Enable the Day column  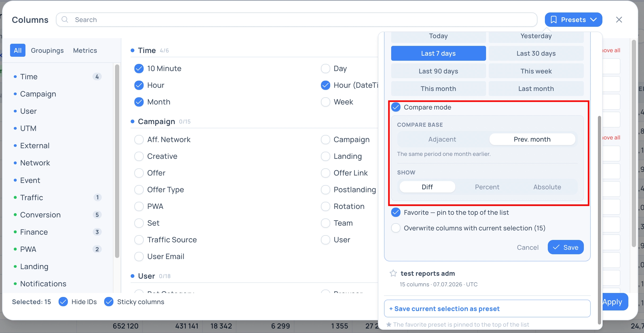(325, 68)
